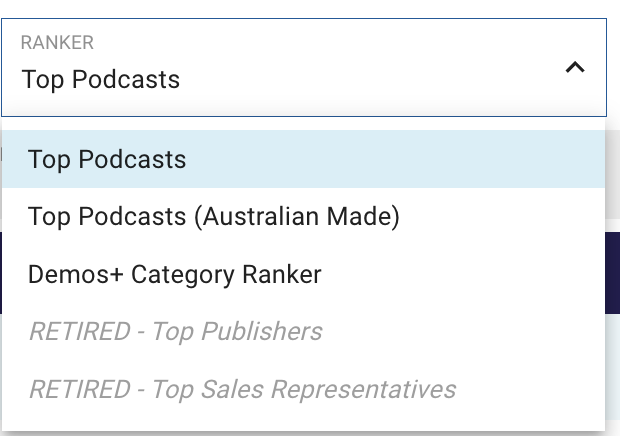Choose the retired Top Publishers ranker
The image size is (620, 436).
pos(175,331)
